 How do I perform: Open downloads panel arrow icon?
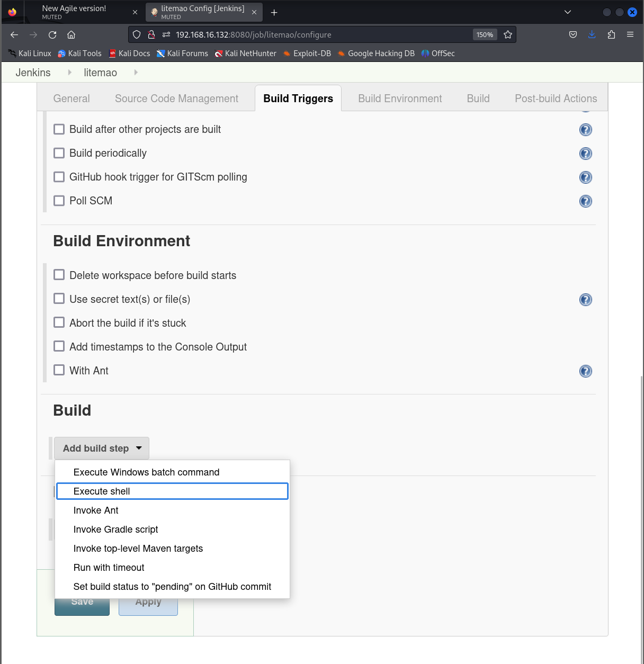592,34
